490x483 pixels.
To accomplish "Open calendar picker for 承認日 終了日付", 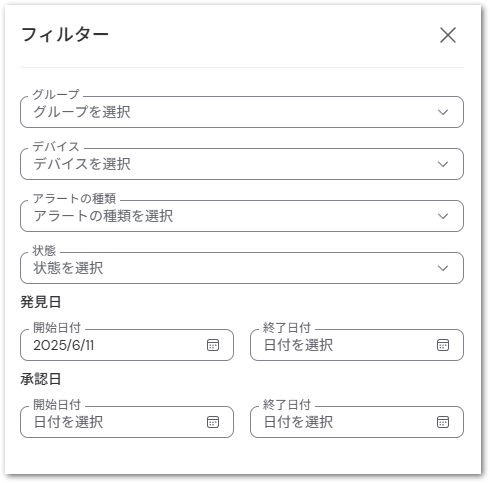I will (x=443, y=422).
